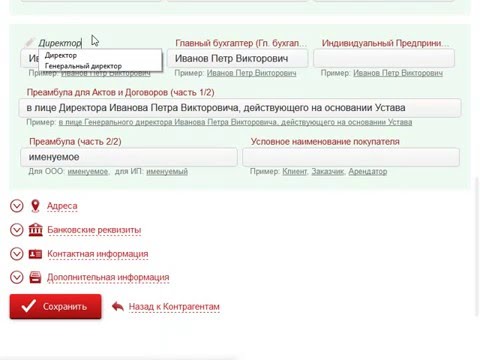Insert именуемый example for ИП
Image resolution: width=480 pixels, height=360 pixels.
[x=167, y=172]
